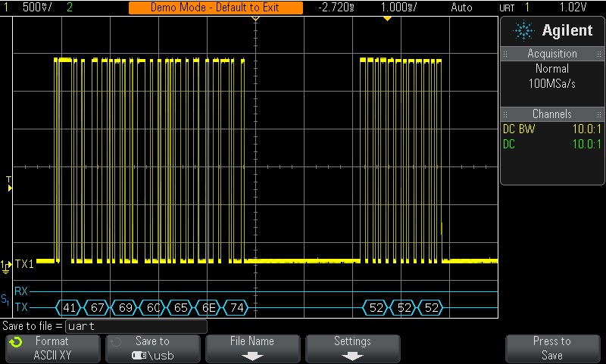Click the URT trigger type indicator
606x364 pixels.
pyautogui.click(x=507, y=8)
